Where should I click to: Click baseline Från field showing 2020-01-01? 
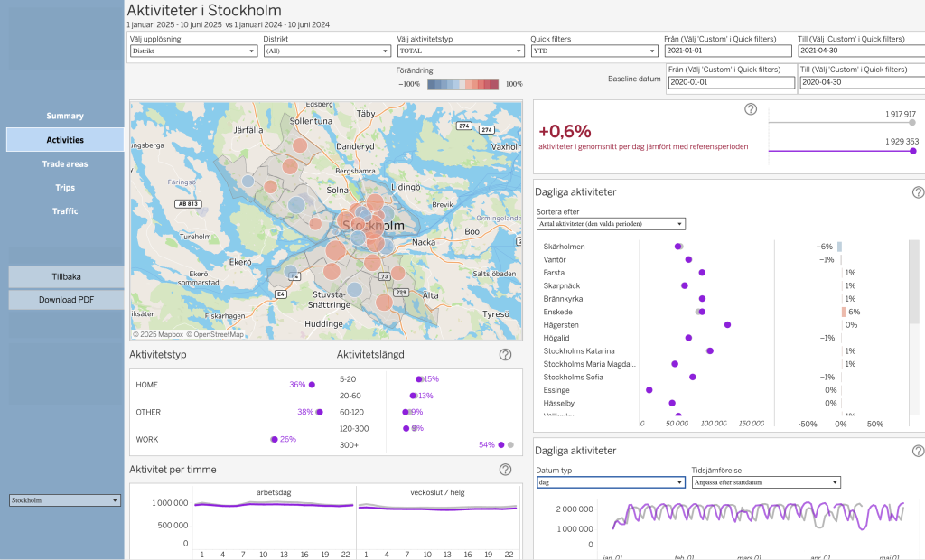pyautogui.click(x=731, y=82)
